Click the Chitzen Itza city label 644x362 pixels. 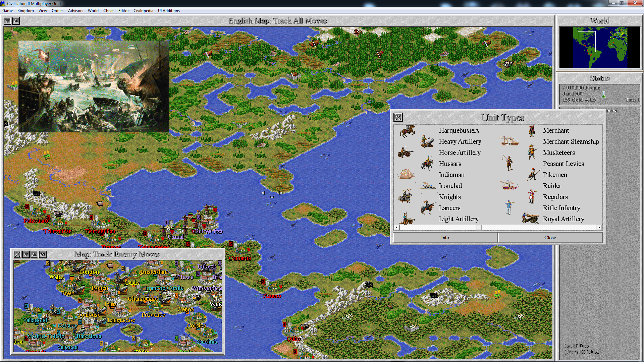click(x=208, y=231)
